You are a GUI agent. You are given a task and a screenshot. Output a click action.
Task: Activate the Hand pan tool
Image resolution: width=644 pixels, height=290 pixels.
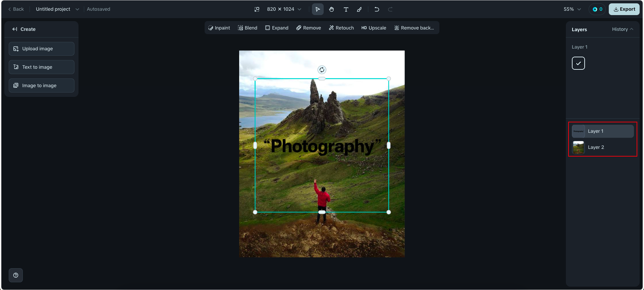(x=331, y=9)
